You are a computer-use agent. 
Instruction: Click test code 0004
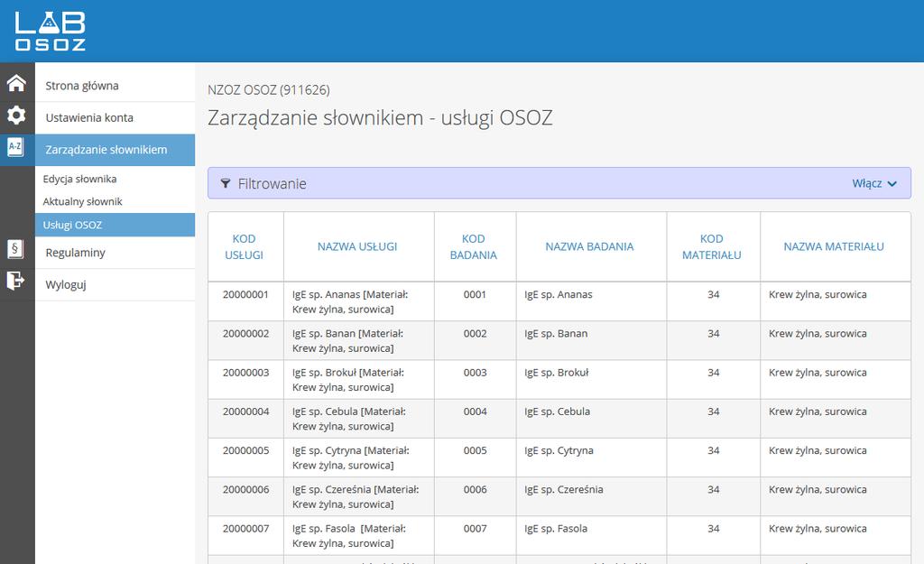point(475,411)
